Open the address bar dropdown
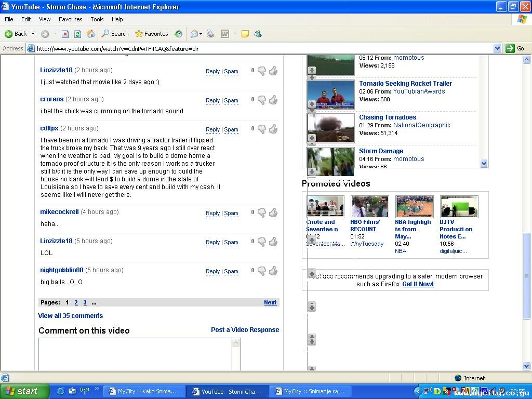The width and height of the screenshot is (532, 399). 497,48
